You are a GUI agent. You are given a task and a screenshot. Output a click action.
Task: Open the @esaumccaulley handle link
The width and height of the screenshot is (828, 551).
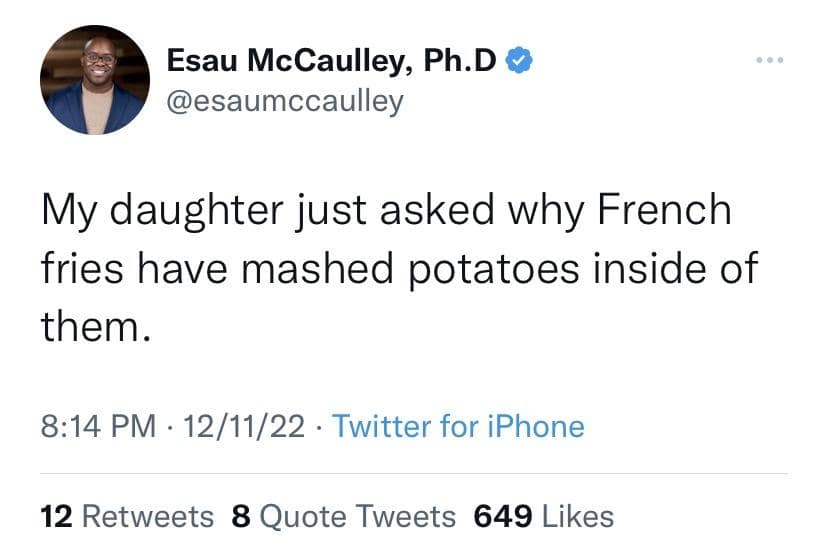[x=285, y=101]
